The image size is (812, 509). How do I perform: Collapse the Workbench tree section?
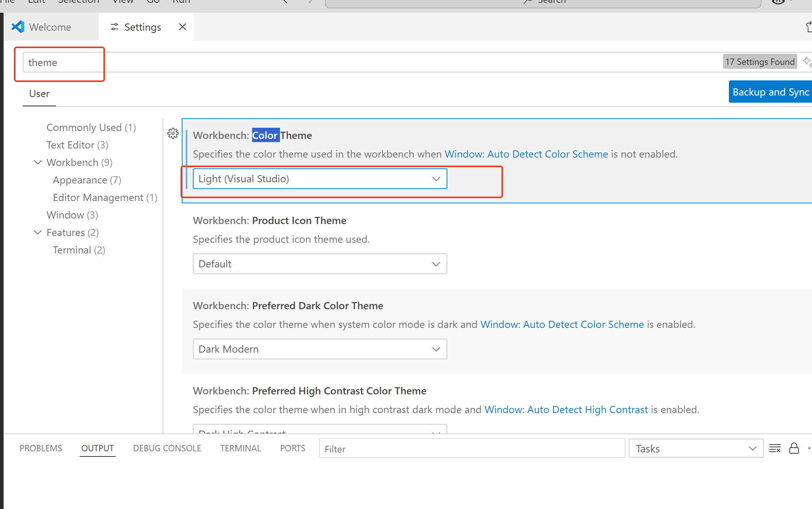coord(38,162)
